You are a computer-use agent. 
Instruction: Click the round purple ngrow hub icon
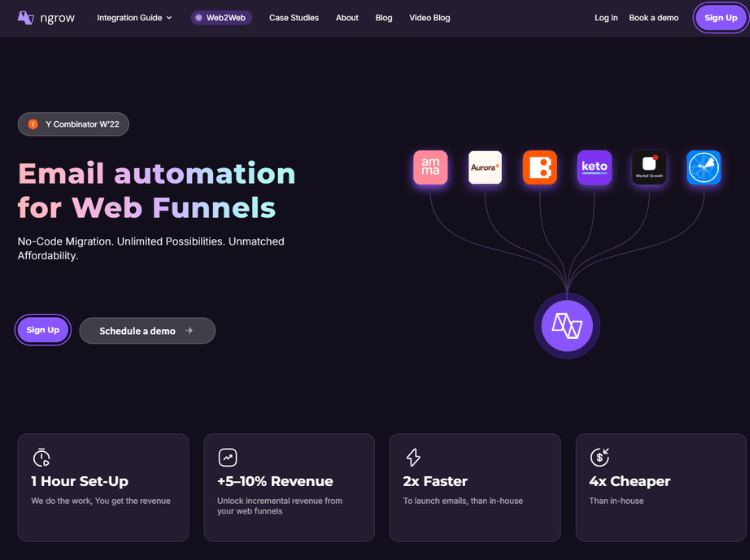point(567,326)
